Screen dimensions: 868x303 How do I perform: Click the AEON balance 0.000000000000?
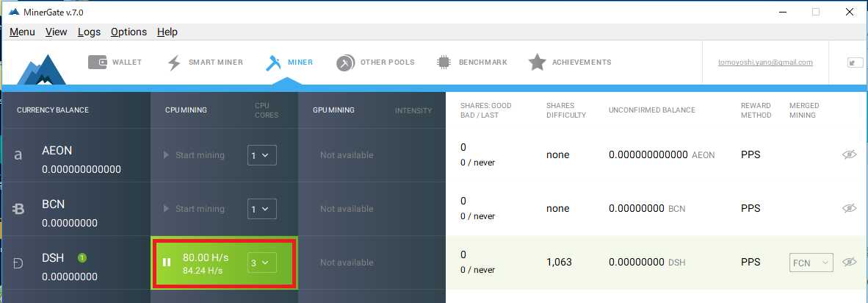(x=82, y=169)
